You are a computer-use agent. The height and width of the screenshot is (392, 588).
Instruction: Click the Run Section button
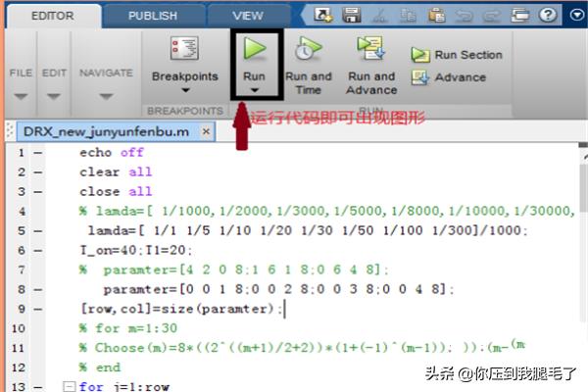tap(457, 55)
